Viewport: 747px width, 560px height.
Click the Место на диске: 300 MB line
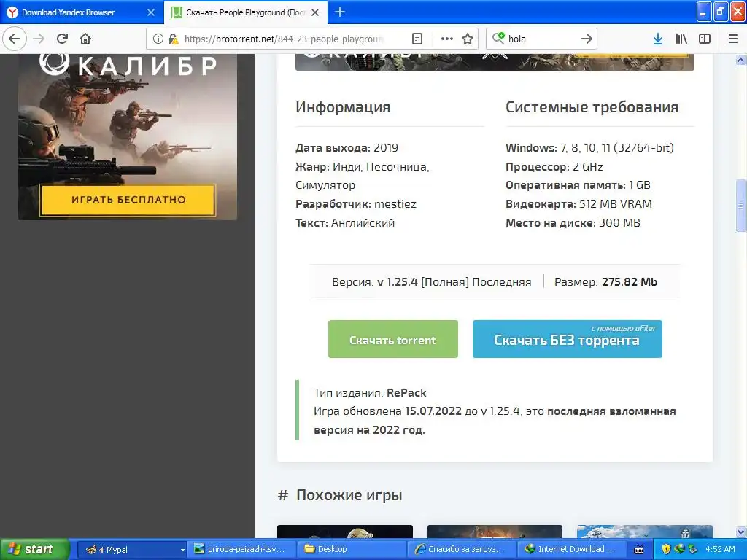[573, 223]
